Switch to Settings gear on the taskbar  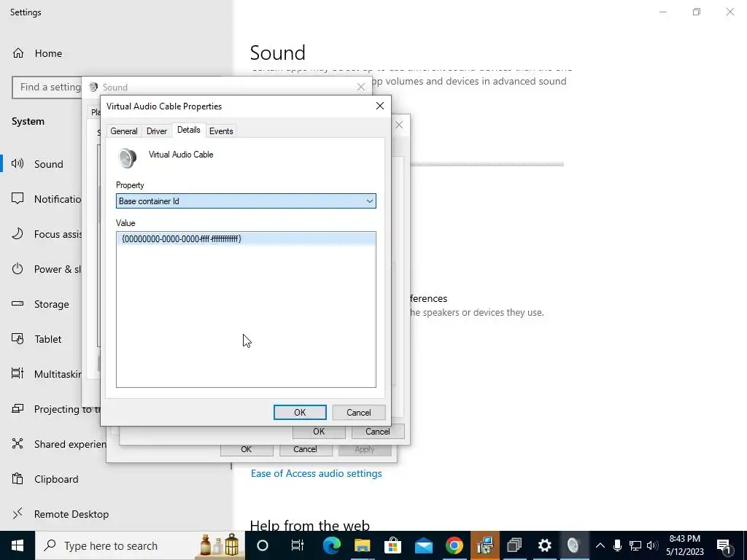click(544, 545)
